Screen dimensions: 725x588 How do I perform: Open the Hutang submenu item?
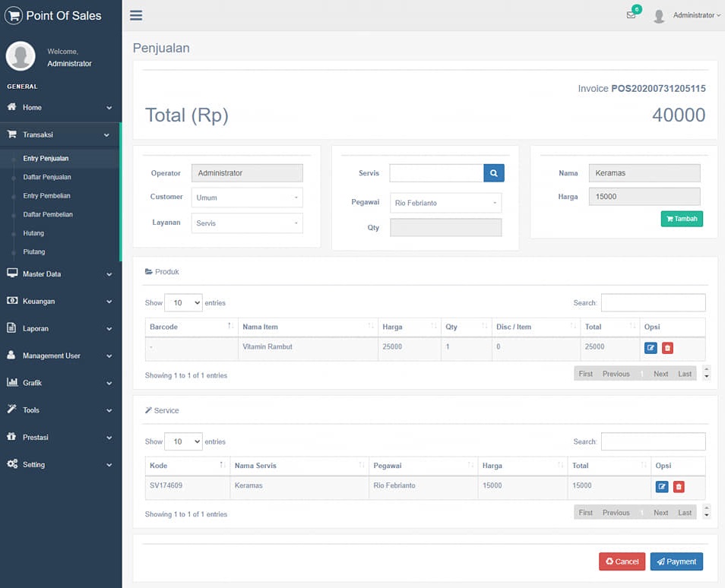pos(33,233)
